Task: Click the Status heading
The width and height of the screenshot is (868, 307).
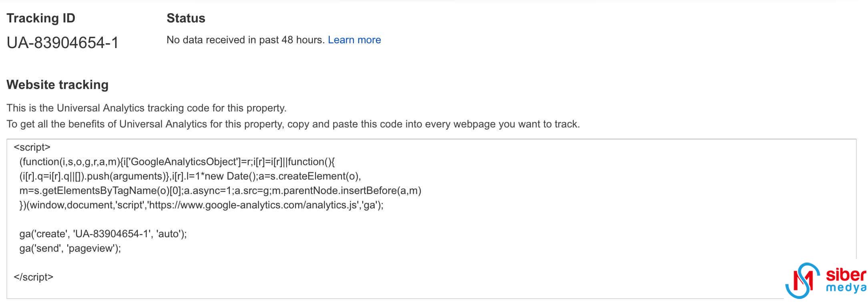Action: click(x=186, y=18)
